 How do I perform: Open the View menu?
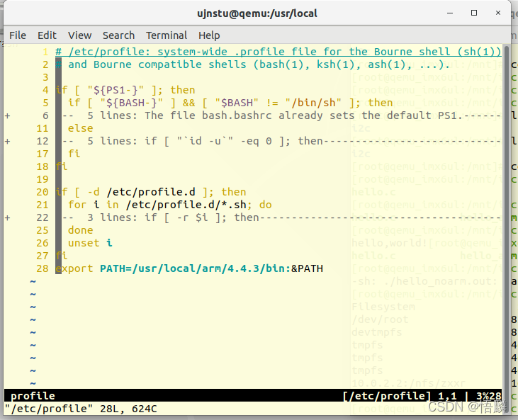coord(79,35)
